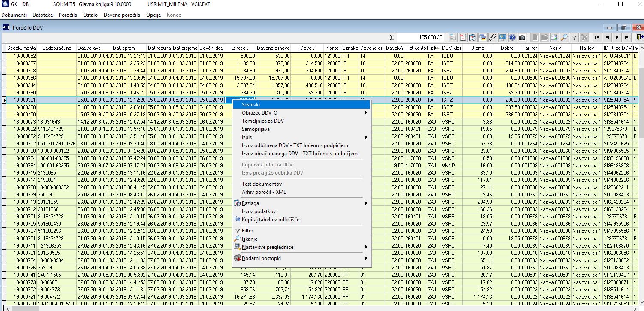The width and height of the screenshot is (644, 311).
Task: Click the windows cascade toolbar icon
Action: click(483, 37)
